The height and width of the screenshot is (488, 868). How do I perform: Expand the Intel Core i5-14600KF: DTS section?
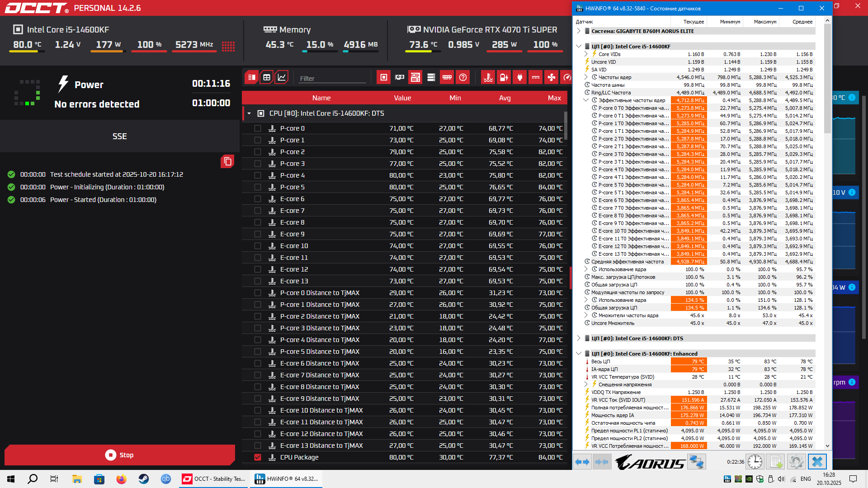579,338
